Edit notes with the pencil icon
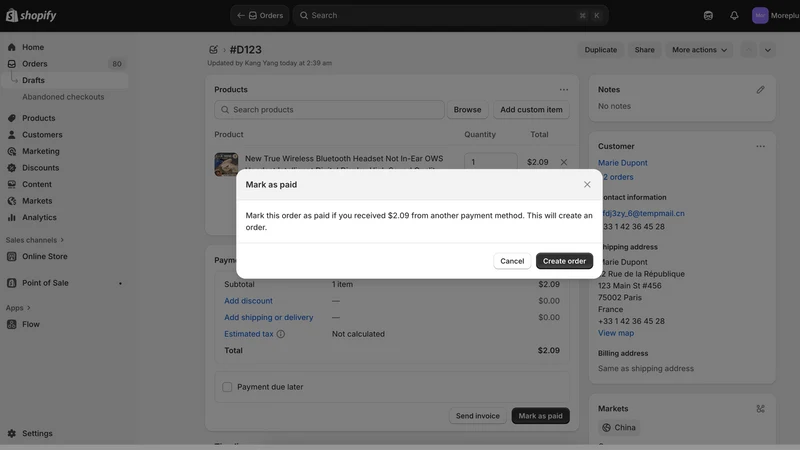The height and width of the screenshot is (450, 800). pos(760,90)
